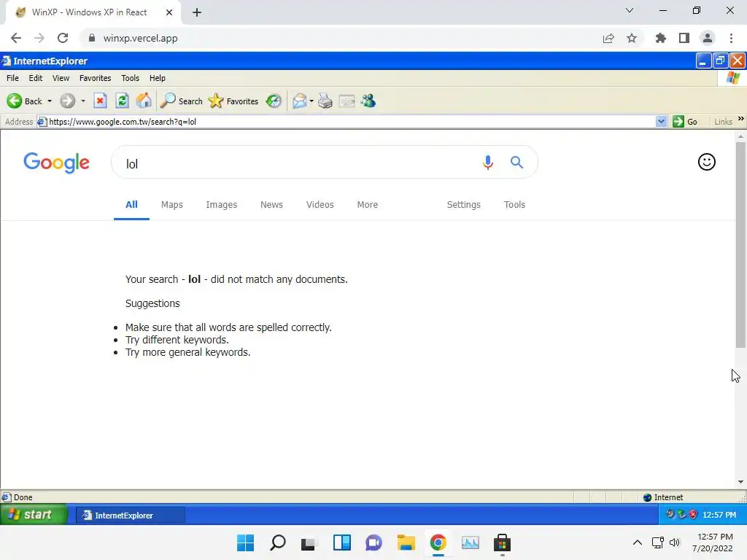This screenshot has width=747, height=560.
Task: Open the IE Search toolbar button
Action: (182, 101)
